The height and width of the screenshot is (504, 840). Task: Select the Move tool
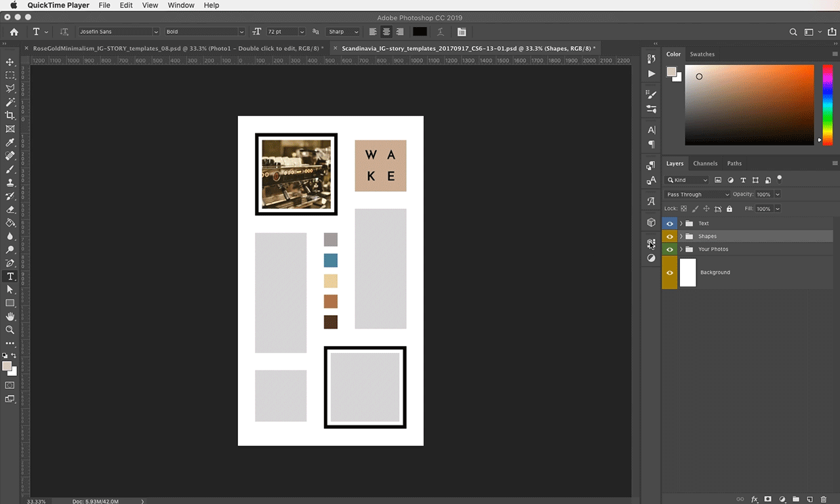point(10,62)
